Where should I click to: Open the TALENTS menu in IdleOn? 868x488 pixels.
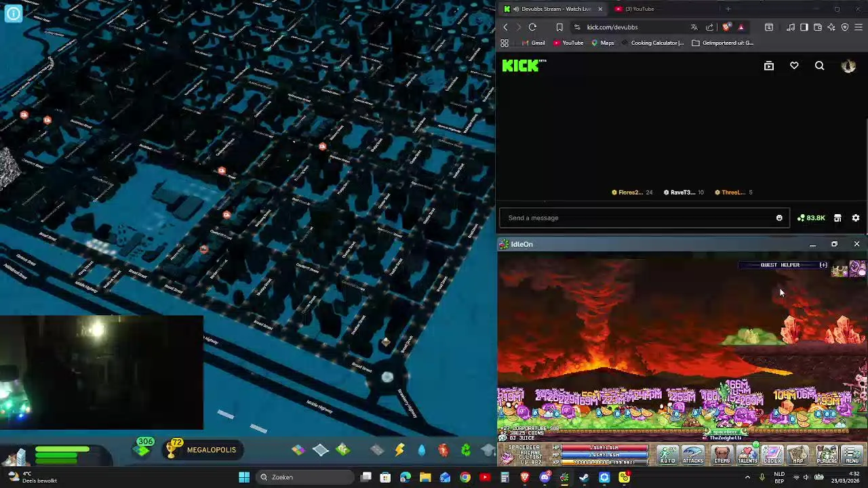[747, 455]
